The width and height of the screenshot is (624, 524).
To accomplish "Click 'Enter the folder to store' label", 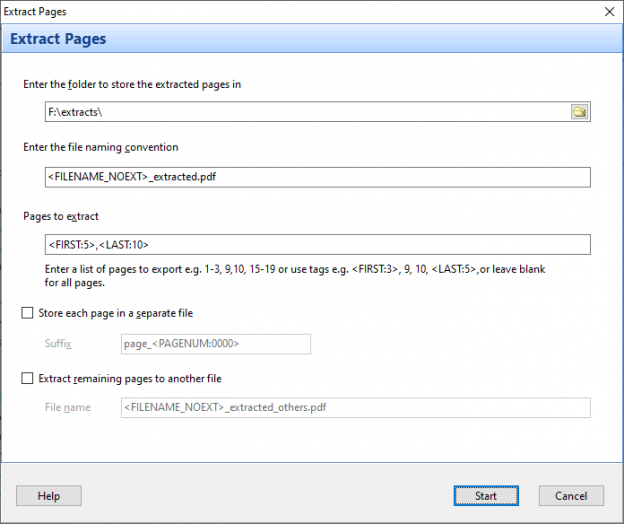I will pos(132,84).
